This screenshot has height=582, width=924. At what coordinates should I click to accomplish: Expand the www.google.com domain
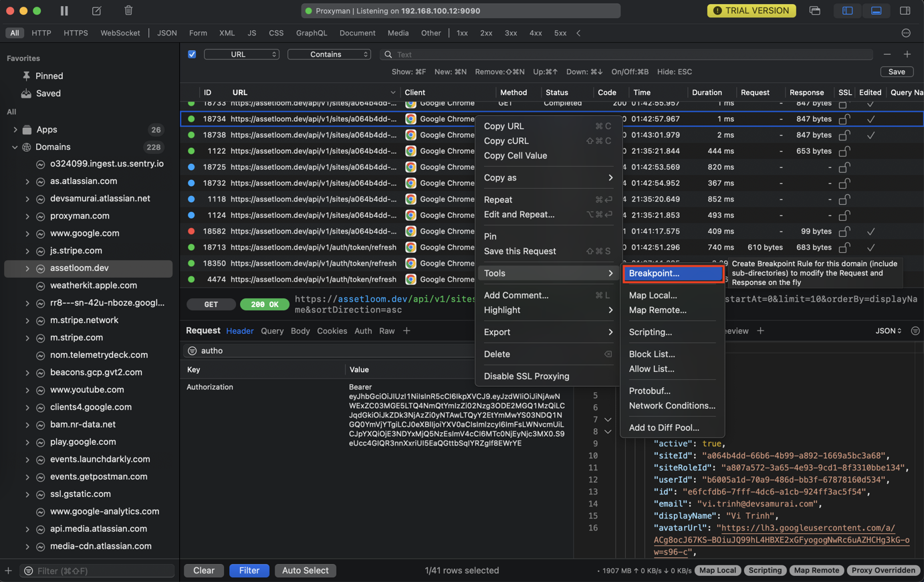point(27,233)
